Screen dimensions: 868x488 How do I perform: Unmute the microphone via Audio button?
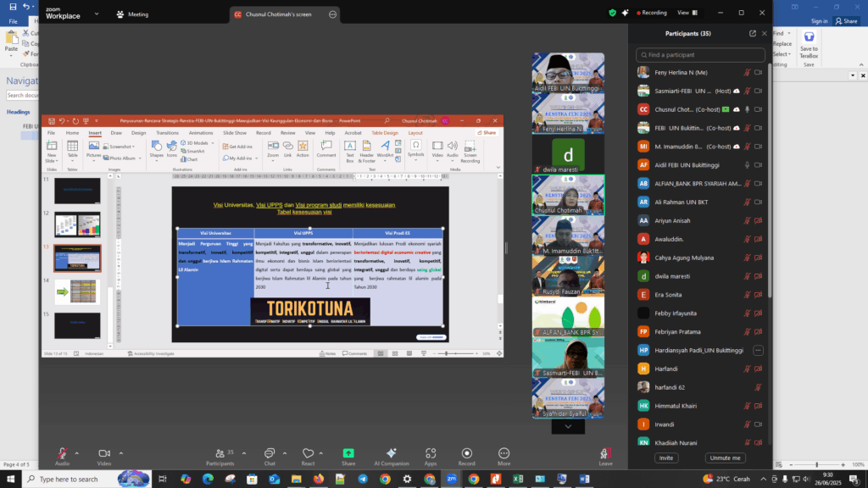[62, 453]
